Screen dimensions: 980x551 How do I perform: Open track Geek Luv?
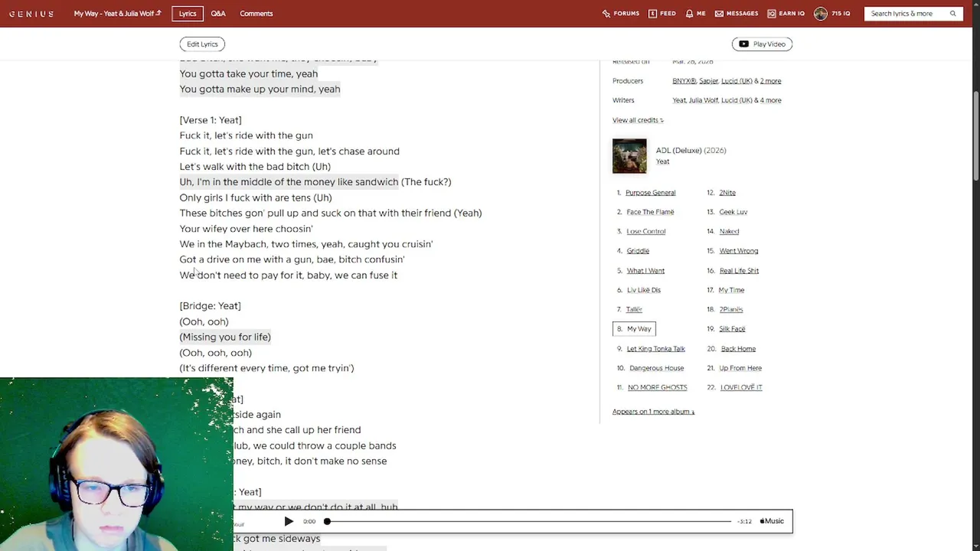click(x=733, y=212)
